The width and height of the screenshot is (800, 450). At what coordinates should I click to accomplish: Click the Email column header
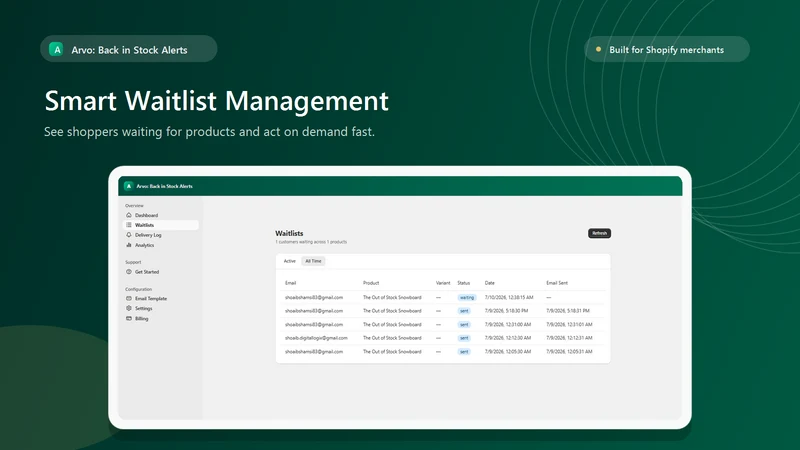(290, 283)
